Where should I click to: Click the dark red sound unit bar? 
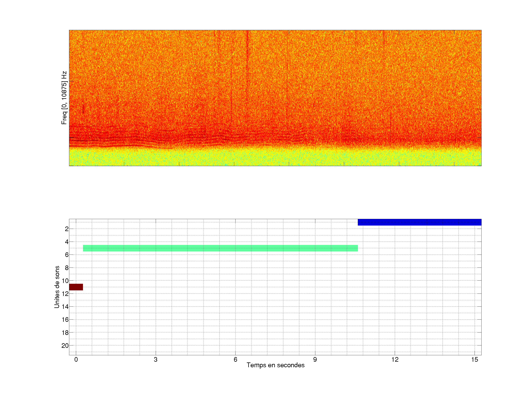tap(76, 287)
